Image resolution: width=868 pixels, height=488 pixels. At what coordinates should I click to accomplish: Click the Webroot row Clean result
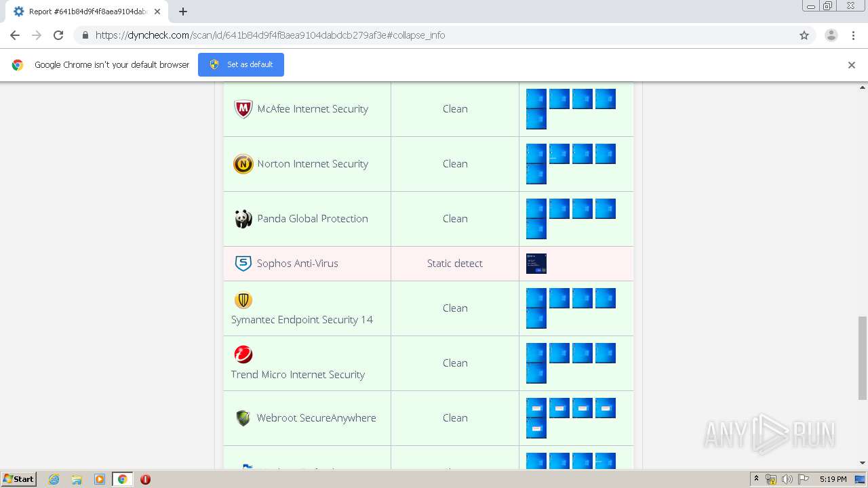coord(455,418)
